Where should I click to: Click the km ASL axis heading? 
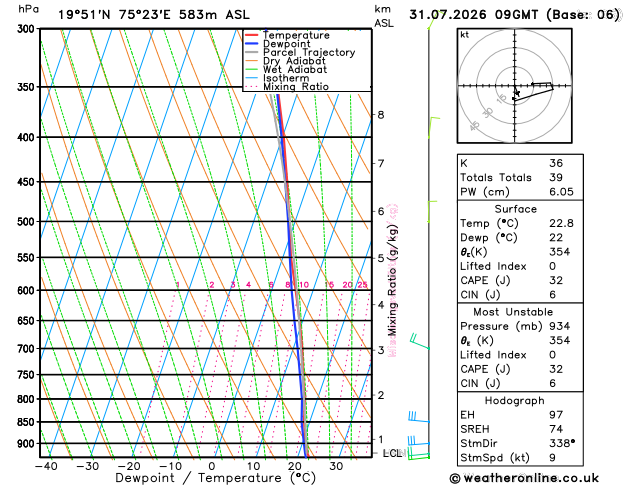pyautogui.click(x=384, y=16)
